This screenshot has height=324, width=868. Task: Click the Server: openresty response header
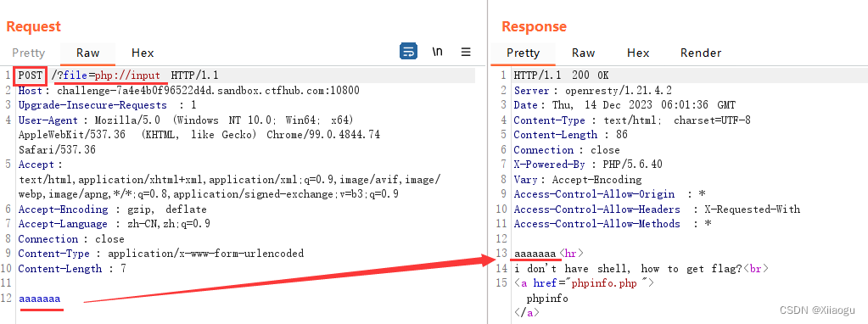[x=592, y=90]
